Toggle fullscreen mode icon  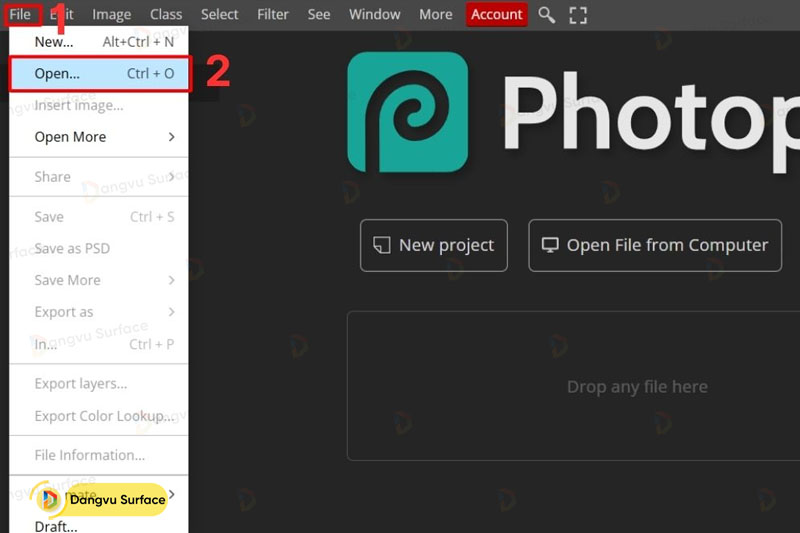tap(578, 15)
